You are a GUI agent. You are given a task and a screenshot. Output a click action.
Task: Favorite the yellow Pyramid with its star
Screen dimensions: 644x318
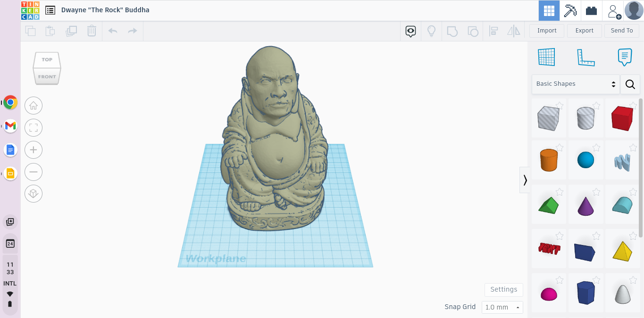pyautogui.click(x=633, y=236)
